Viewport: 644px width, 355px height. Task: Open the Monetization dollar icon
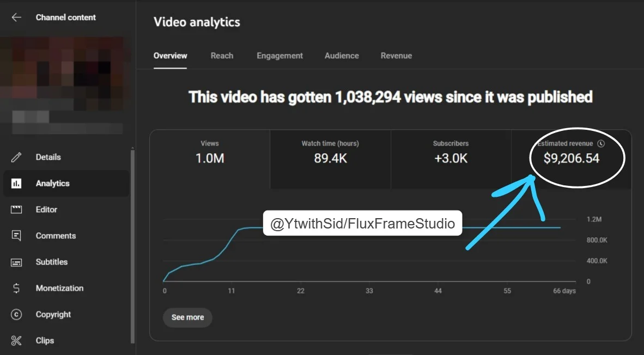coord(16,288)
